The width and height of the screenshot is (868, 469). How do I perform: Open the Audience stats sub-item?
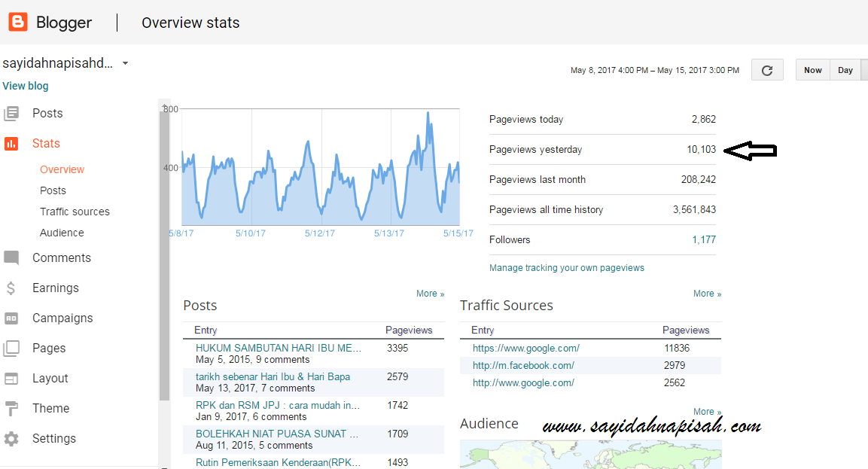62,233
